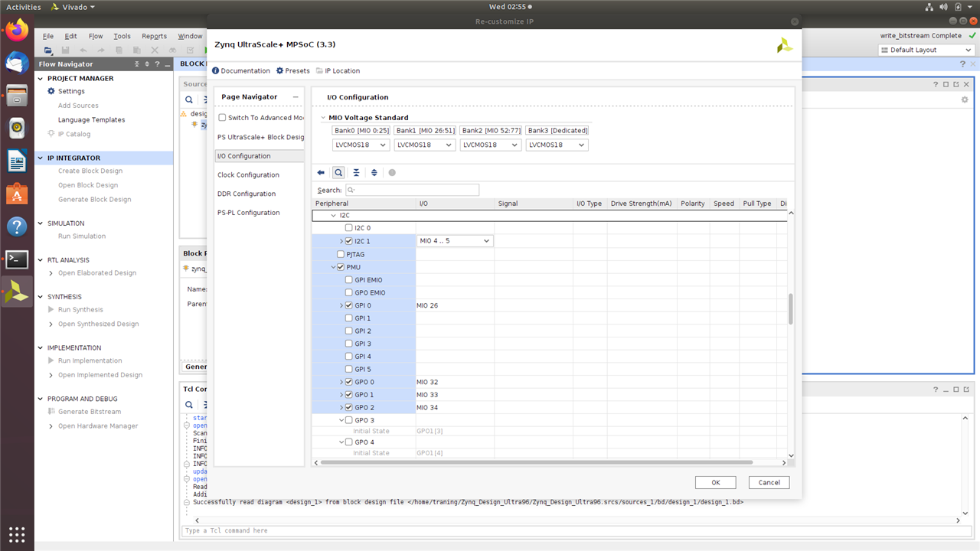980x551 pixels.
Task: Open Ubuntu Software from the dock
Action: pyautogui.click(x=17, y=194)
